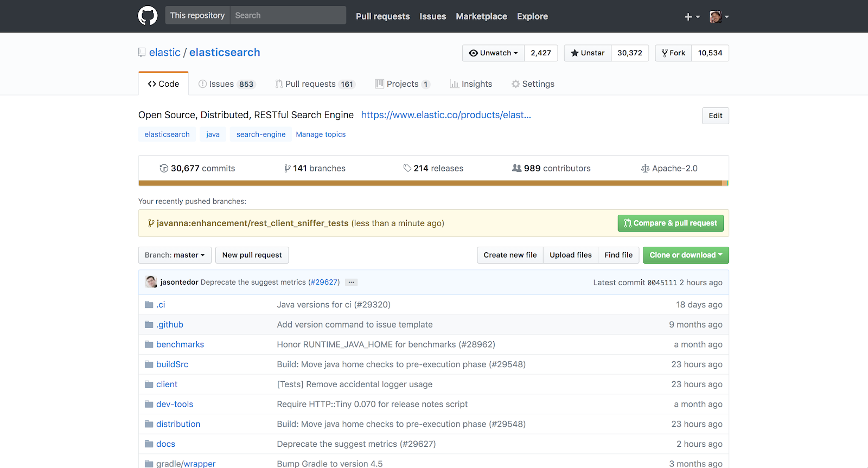The height and width of the screenshot is (468, 868).
Task: Expand commit message ellipsis button
Action: (x=352, y=283)
